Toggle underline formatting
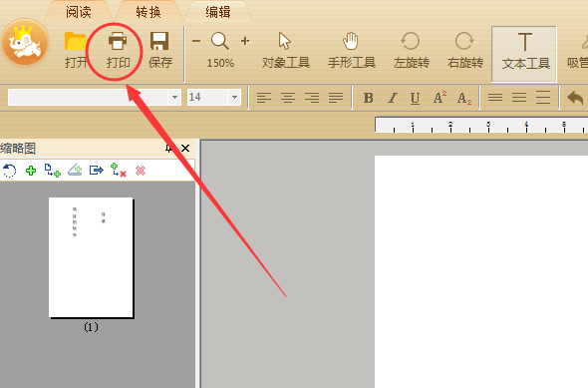The image size is (588, 388). coord(415,99)
